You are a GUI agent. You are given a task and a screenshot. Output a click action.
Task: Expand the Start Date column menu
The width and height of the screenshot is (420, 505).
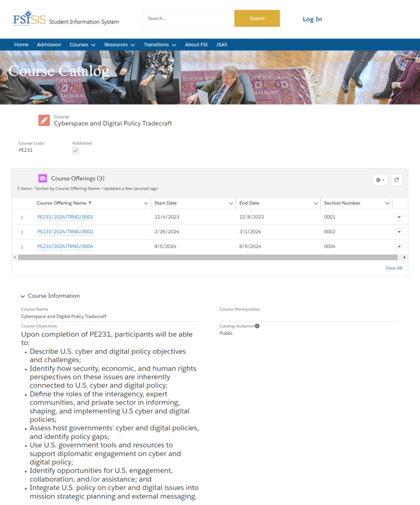coord(231,203)
